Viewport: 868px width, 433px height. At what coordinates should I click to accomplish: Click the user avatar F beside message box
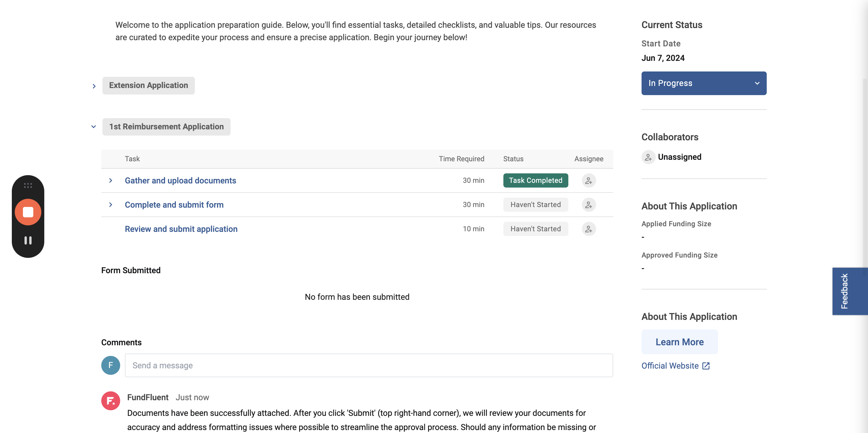[x=110, y=365]
